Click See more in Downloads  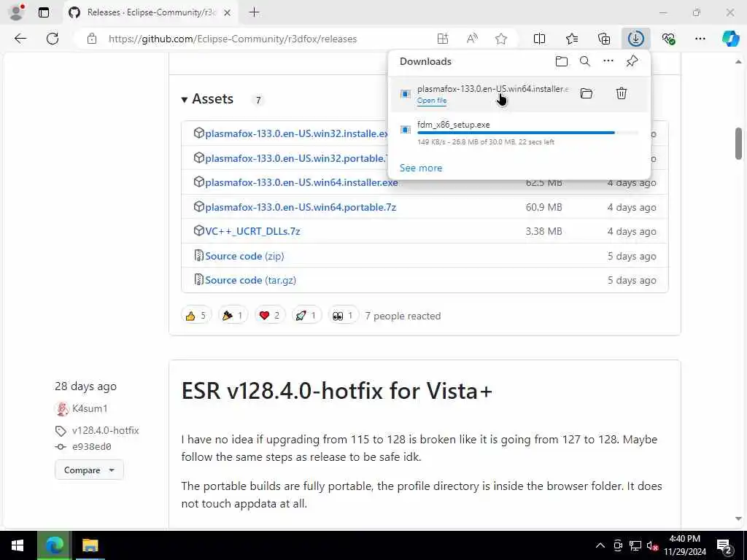coord(421,168)
